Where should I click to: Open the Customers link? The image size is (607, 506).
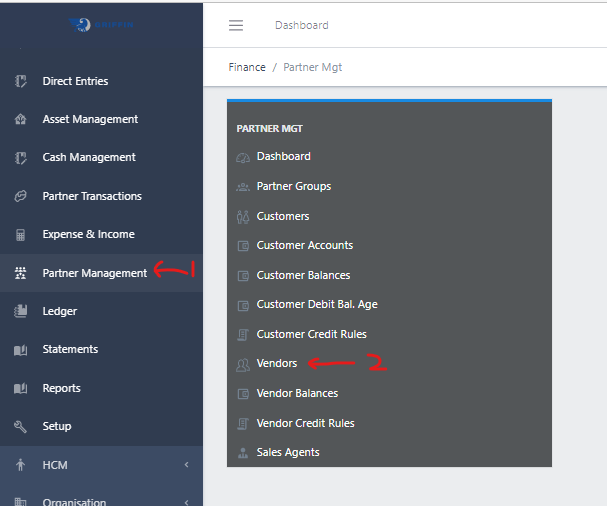tap(283, 216)
